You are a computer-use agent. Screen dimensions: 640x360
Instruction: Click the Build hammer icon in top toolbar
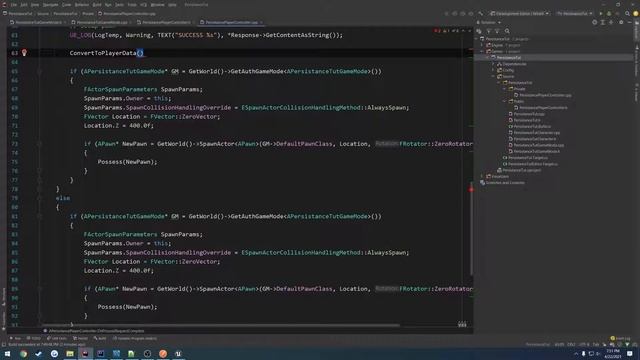click(481, 13)
